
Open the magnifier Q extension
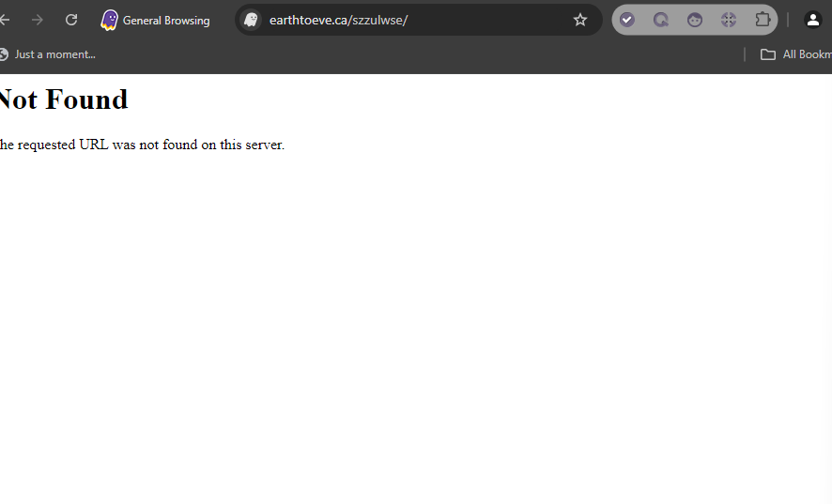660,20
